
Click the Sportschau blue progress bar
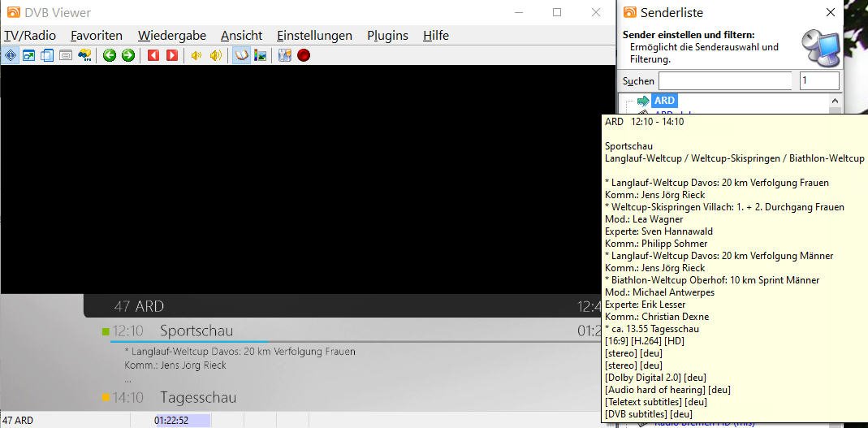click(x=188, y=342)
